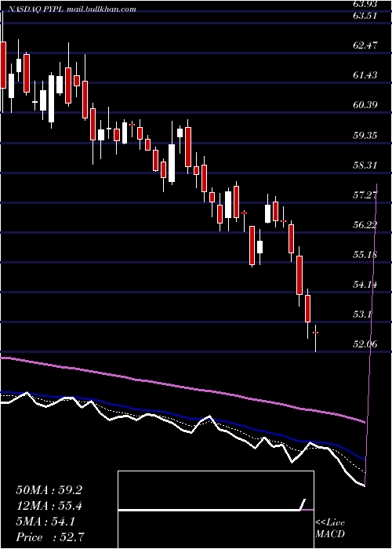Click the 53.1 price axis label
Image resolution: width=392 pixels, height=549 pixels.
(x=362, y=314)
